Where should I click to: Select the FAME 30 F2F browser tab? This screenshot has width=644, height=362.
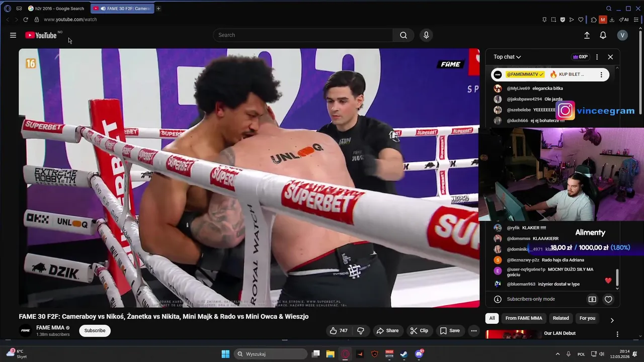pos(122,9)
